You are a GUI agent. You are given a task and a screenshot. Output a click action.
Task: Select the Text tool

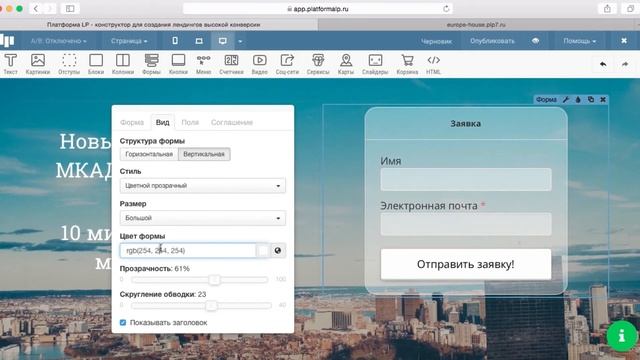pos(11,64)
